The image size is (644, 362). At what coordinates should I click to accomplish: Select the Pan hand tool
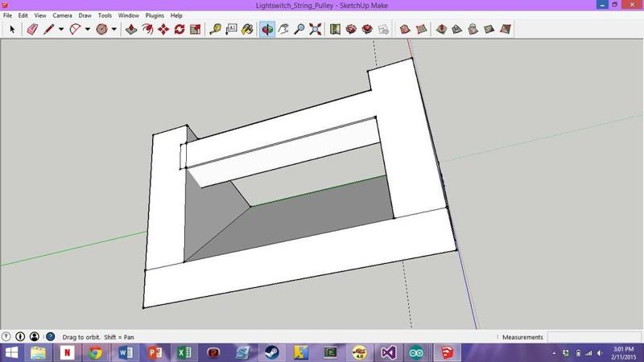click(283, 29)
